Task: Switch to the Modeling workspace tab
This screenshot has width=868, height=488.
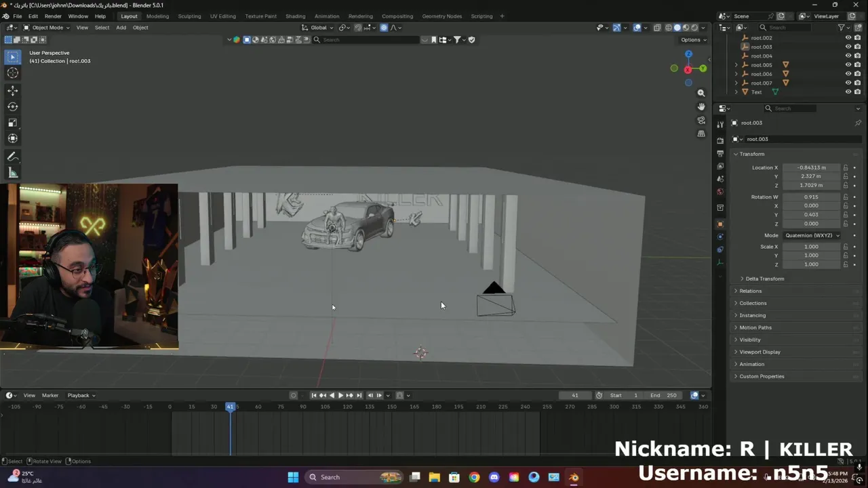Action: click(157, 16)
